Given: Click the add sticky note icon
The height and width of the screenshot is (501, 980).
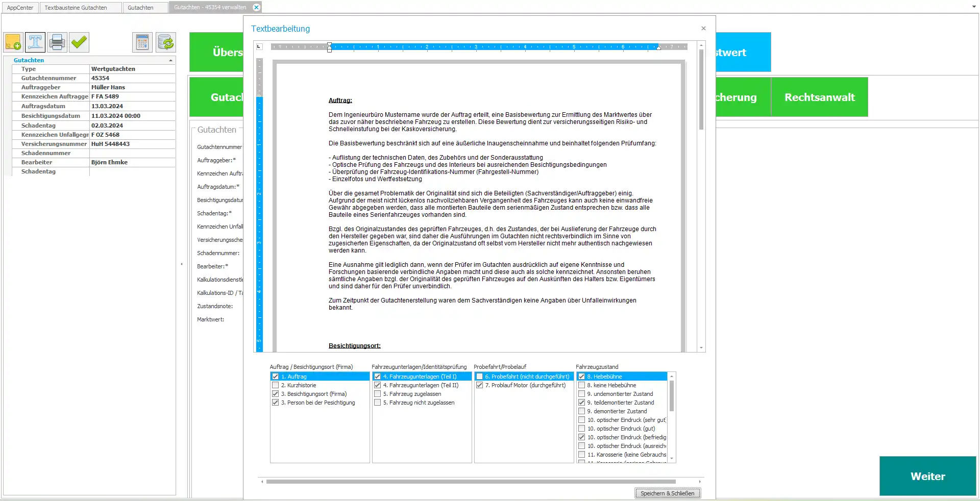Looking at the screenshot, I should 13,42.
